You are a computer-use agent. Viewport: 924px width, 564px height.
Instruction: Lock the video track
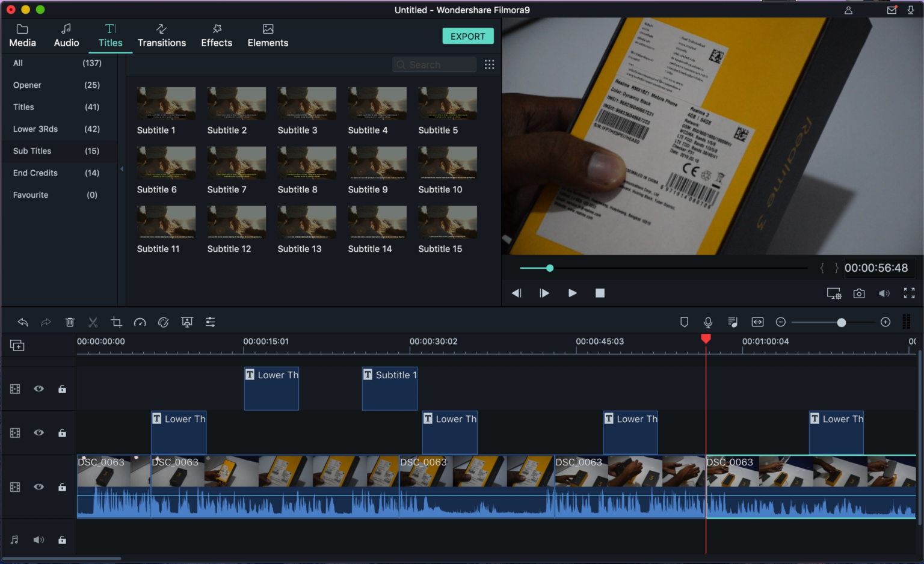click(63, 487)
